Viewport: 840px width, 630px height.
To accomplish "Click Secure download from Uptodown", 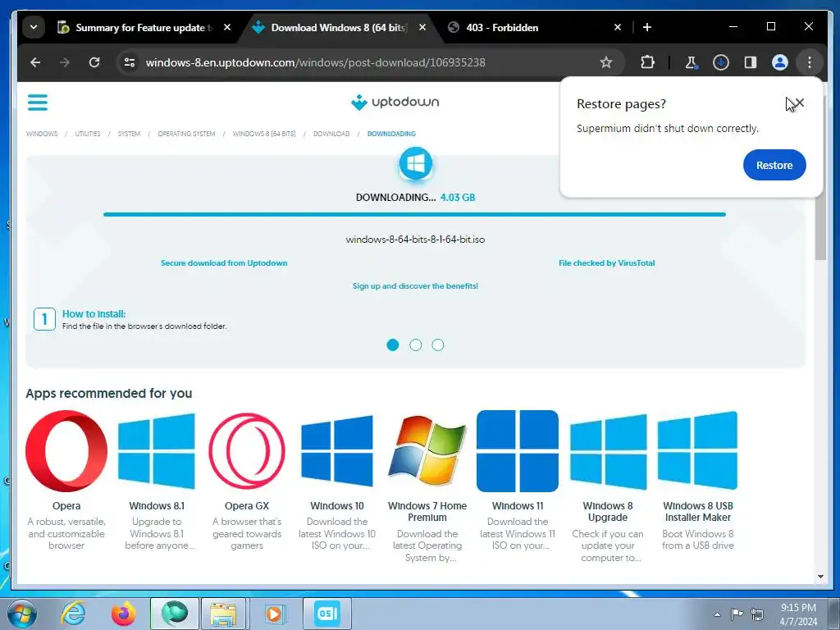I will coord(224,263).
